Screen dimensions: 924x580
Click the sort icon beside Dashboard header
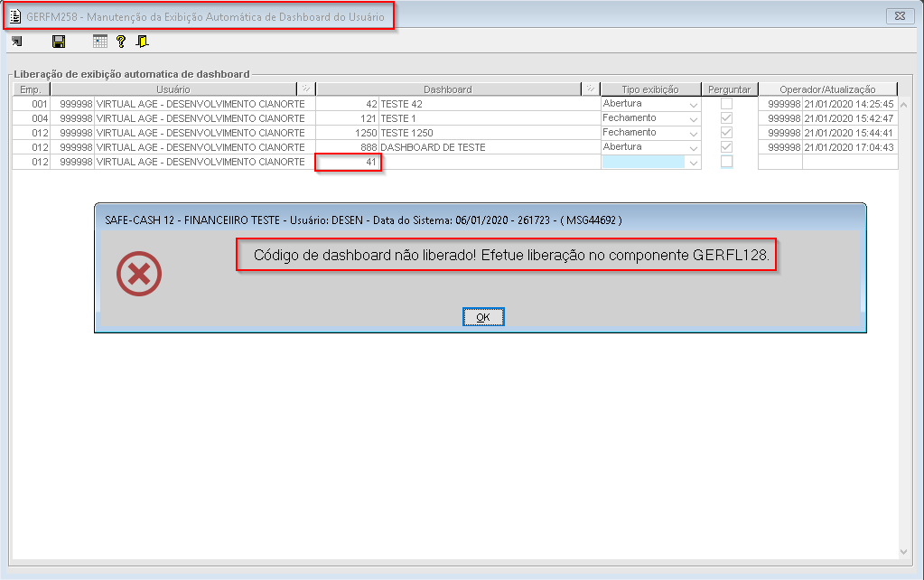591,89
